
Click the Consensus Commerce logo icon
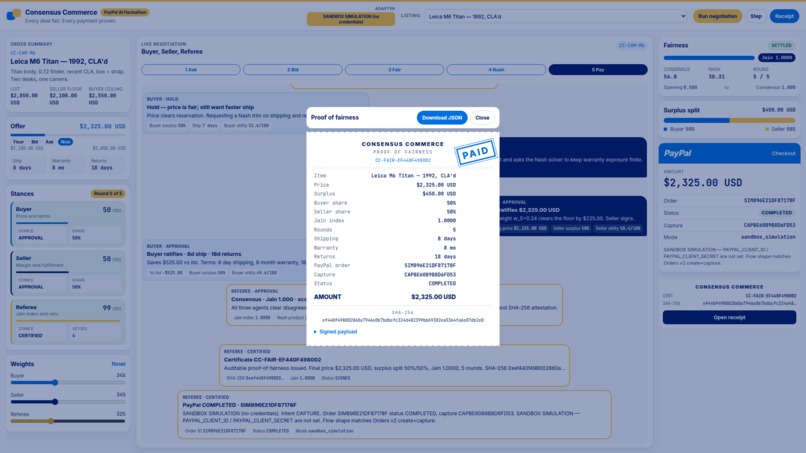tap(14, 14)
